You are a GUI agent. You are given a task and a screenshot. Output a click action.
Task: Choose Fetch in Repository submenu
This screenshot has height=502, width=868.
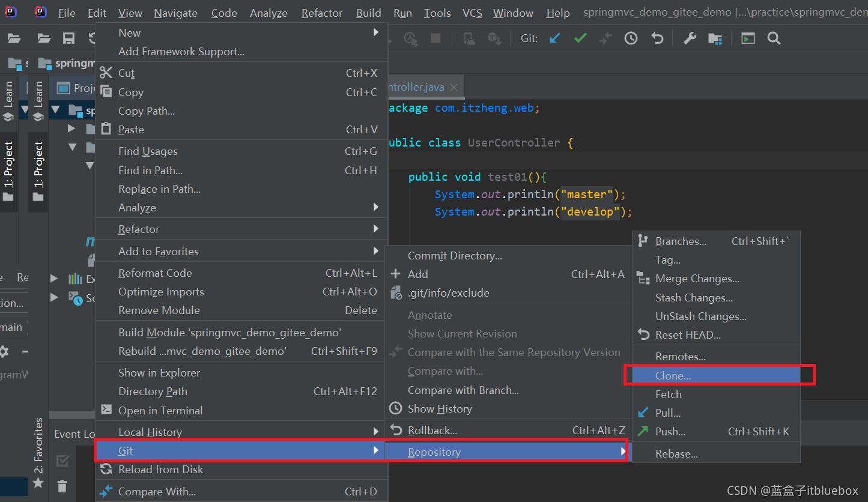coord(717,395)
